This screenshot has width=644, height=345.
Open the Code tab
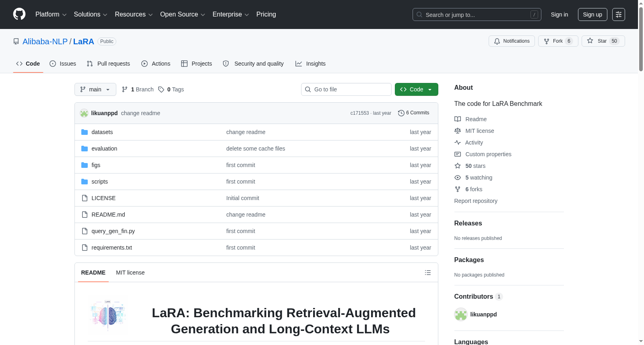tap(28, 64)
